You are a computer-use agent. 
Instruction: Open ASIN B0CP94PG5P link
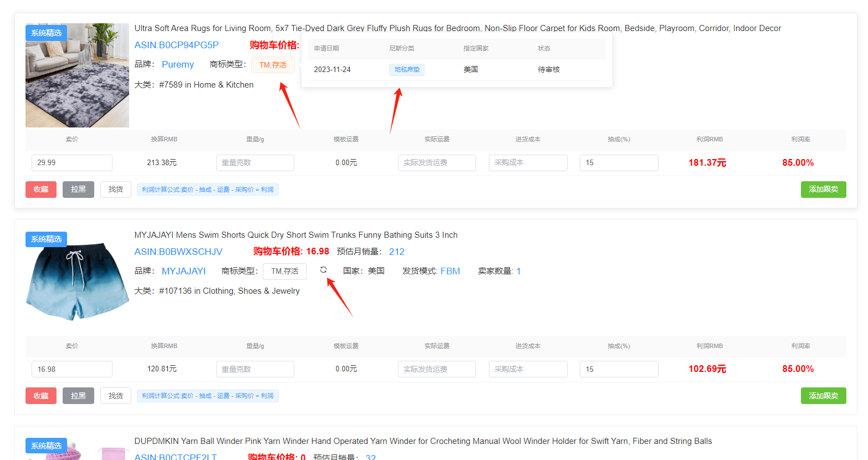pyautogui.click(x=176, y=45)
